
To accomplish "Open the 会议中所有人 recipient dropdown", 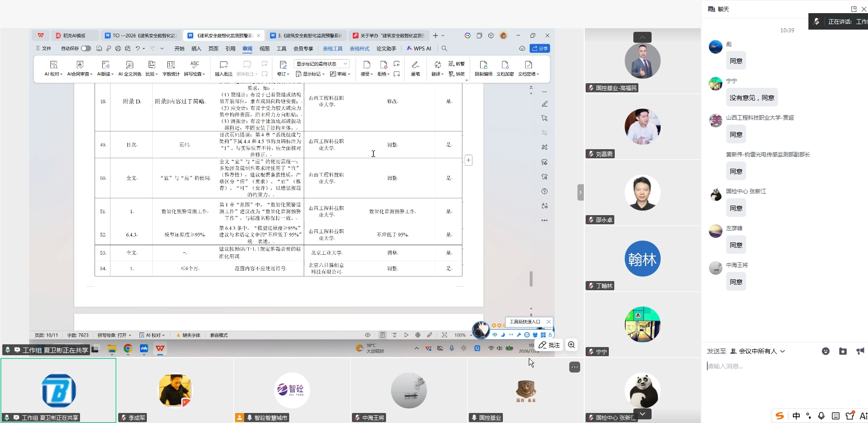I will pyautogui.click(x=758, y=351).
